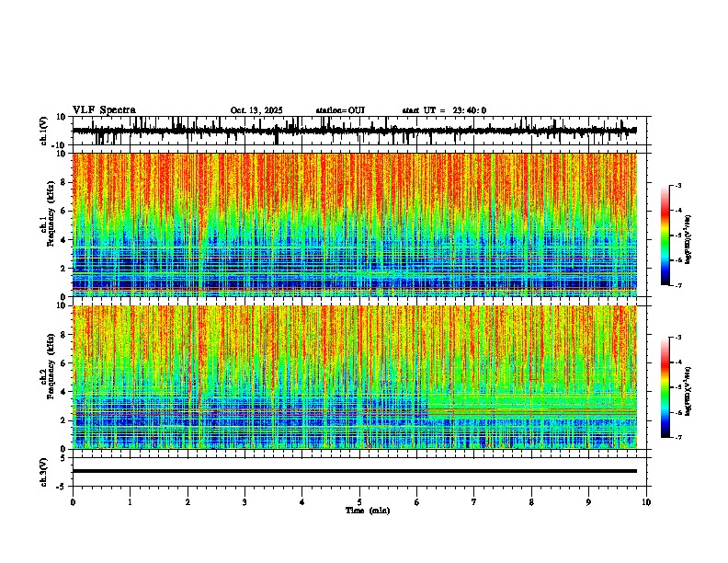This screenshot has width=728, height=563.
Task: Click the "-4" tick of ch.1 color bar
Action: point(678,211)
